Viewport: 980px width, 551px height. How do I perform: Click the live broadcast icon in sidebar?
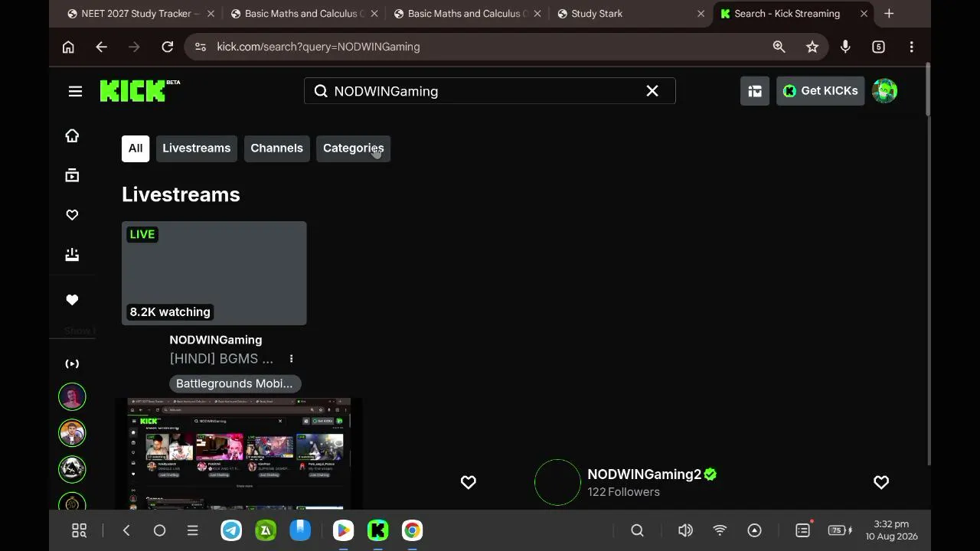[x=72, y=364]
